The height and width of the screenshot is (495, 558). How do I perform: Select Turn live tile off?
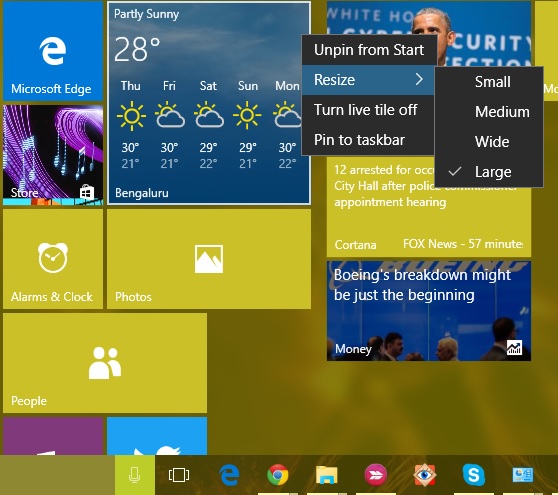tap(369, 110)
